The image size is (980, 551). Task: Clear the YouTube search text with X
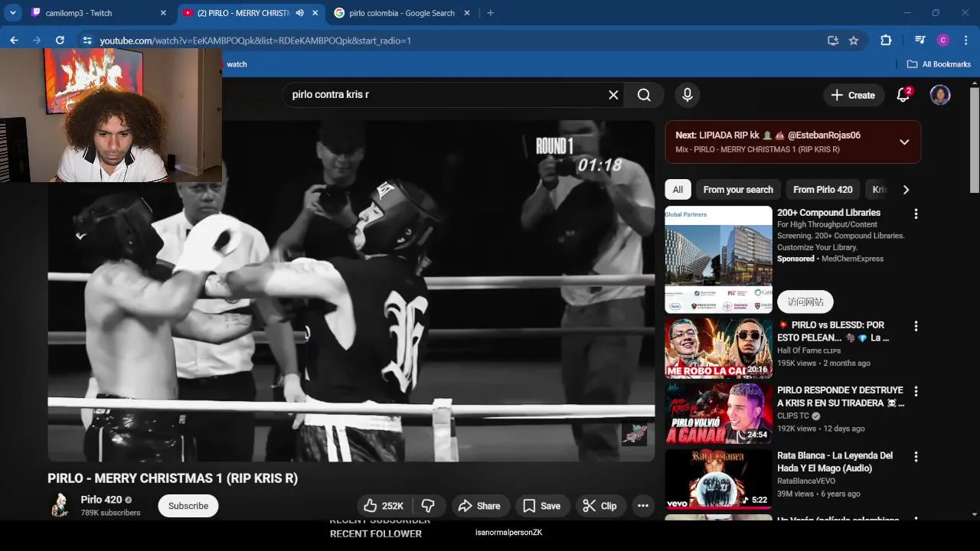tap(613, 95)
